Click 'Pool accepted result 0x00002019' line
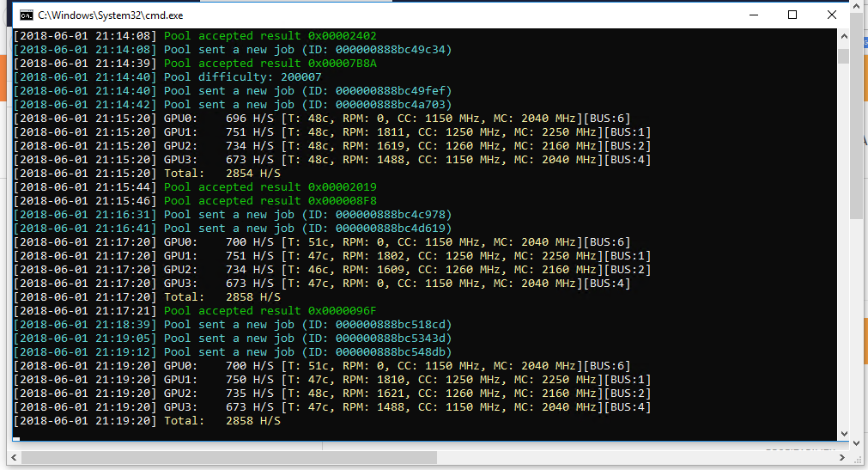The height and width of the screenshot is (470, 868). [195, 186]
